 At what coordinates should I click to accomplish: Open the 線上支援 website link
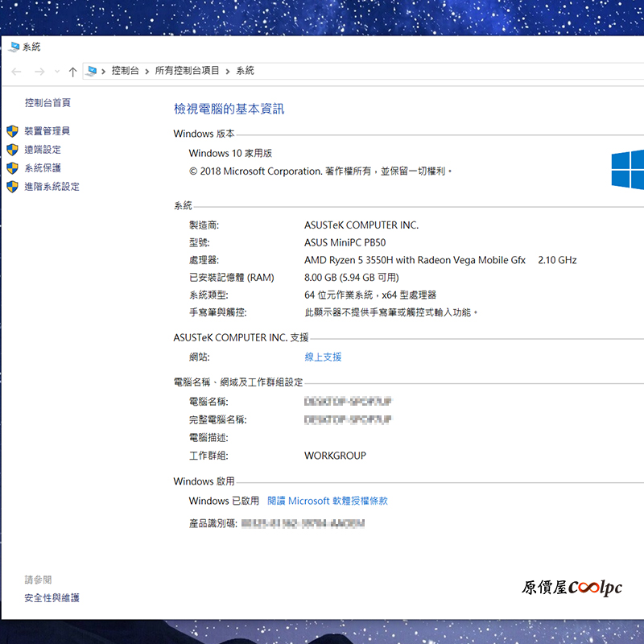323,357
